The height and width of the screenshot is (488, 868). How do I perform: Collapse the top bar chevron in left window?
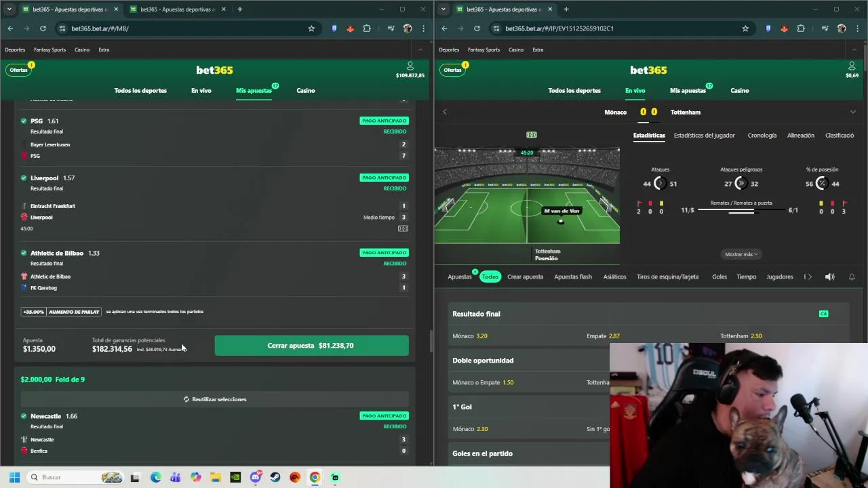click(x=420, y=49)
